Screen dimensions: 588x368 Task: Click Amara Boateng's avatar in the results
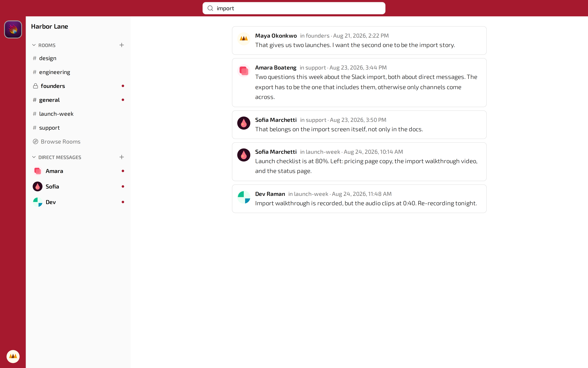tap(244, 71)
